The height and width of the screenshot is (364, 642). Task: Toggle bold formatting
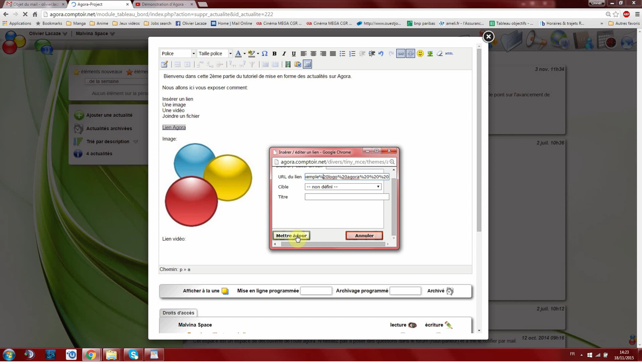tap(274, 53)
